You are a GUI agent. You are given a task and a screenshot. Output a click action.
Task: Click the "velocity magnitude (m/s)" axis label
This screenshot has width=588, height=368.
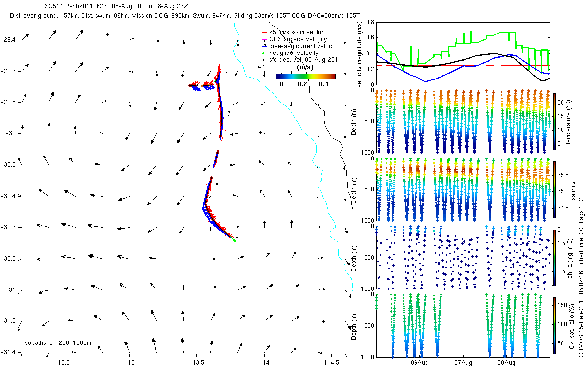(360, 54)
